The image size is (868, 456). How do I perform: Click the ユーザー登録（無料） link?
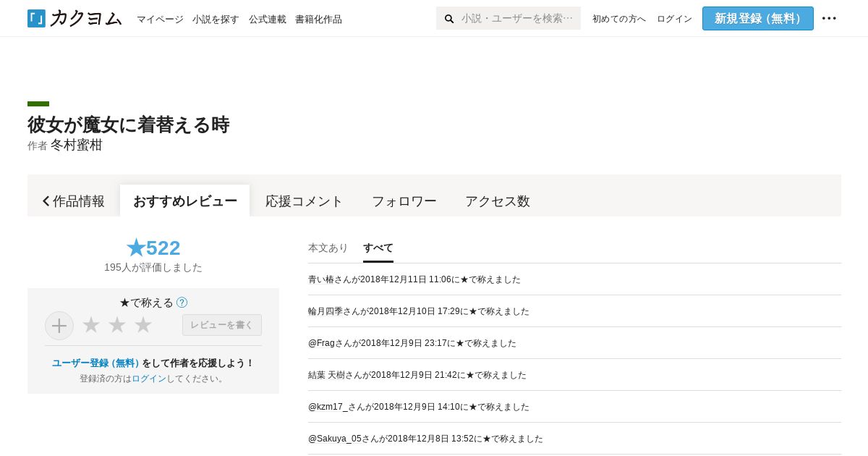coord(95,363)
